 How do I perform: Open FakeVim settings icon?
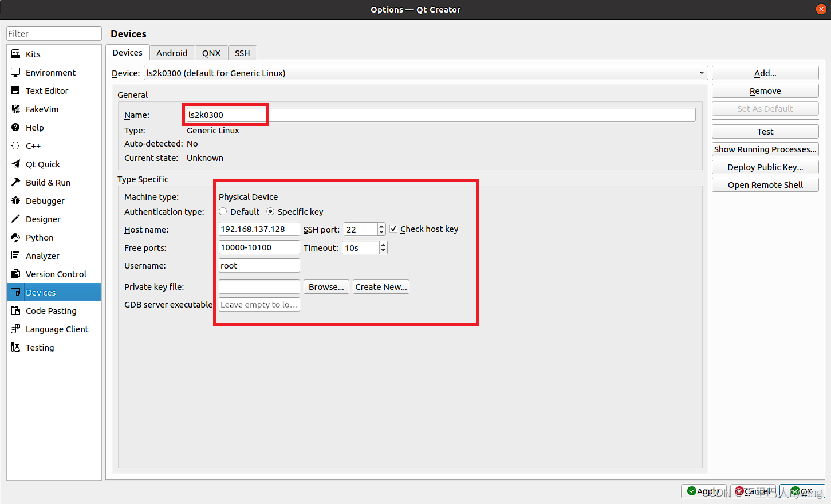[15, 109]
